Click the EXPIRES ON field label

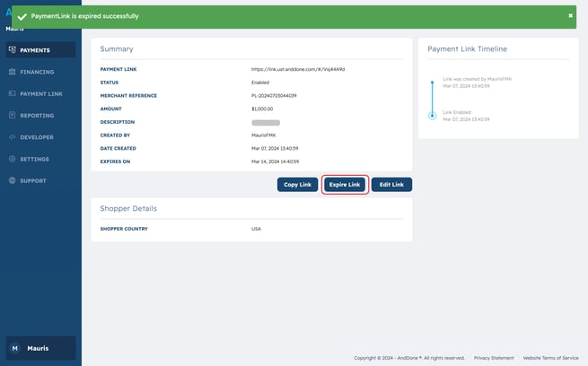pos(115,161)
